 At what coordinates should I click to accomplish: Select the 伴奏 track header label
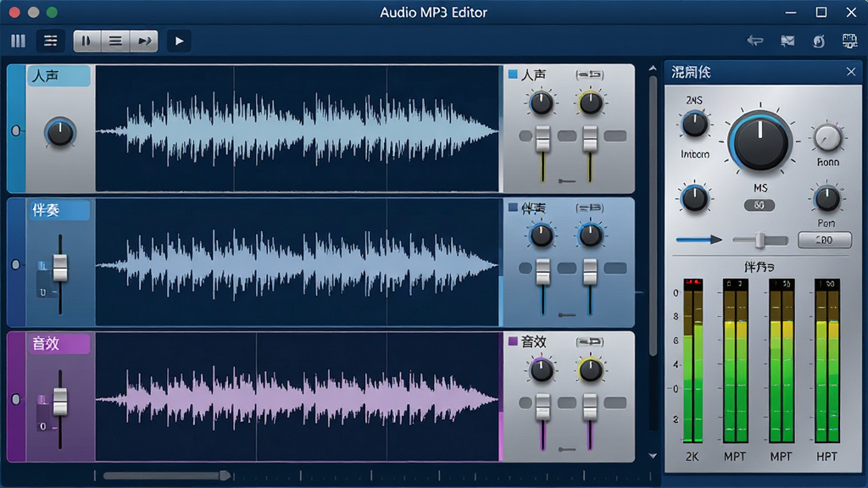[x=58, y=210]
